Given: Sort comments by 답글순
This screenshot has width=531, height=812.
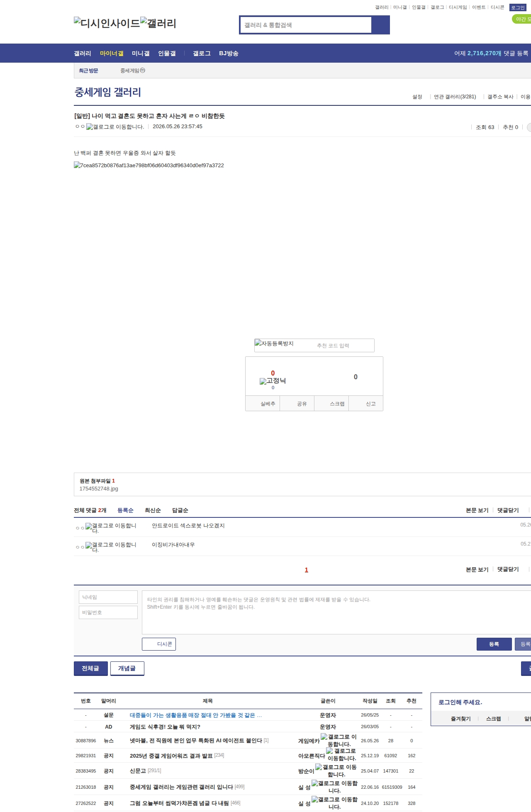Looking at the screenshot, I should (x=180, y=510).
